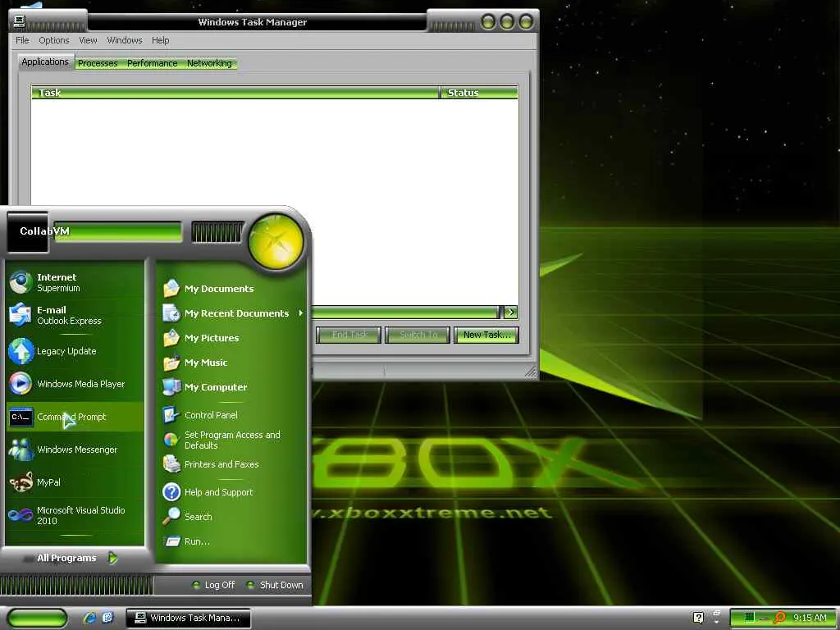Open Help and Support icon
840x630 pixels.
pyautogui.click(x=171, y=492)
